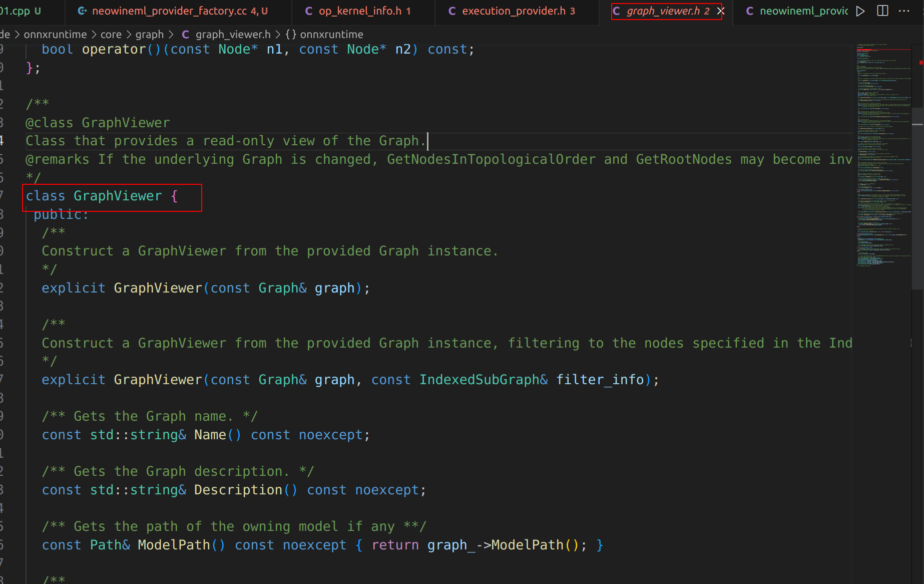Image resolution: width=924 pixels, height=584 pixels.
Task: Click the filter_info parameter
Action: coord(600,380)
